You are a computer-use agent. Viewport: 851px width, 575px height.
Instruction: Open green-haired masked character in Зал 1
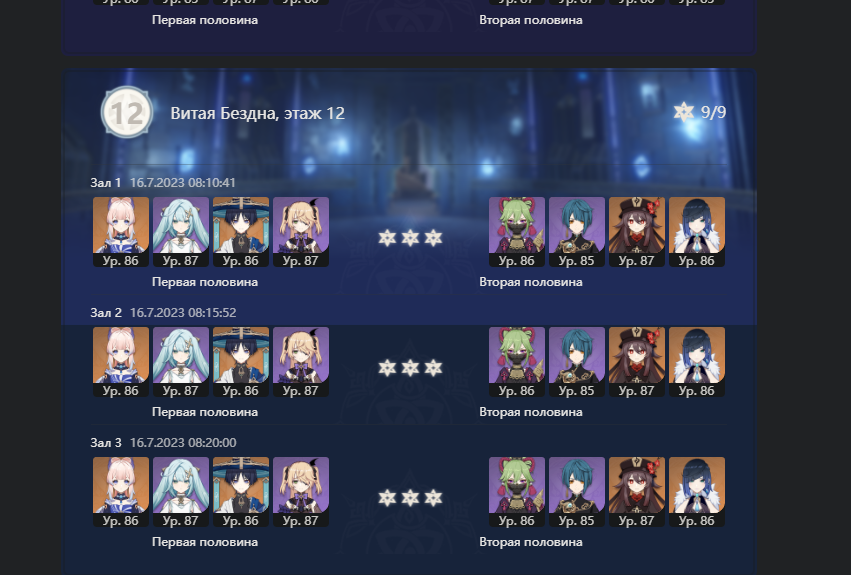tap(517, 232)
